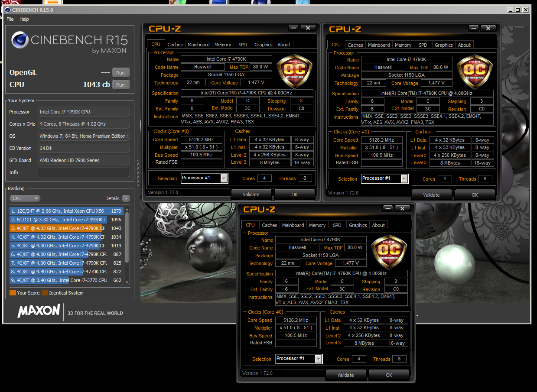Click Core Speed value in bottom CPU-Z window
The image size is (537, 392).
click(x=296, y=321)
